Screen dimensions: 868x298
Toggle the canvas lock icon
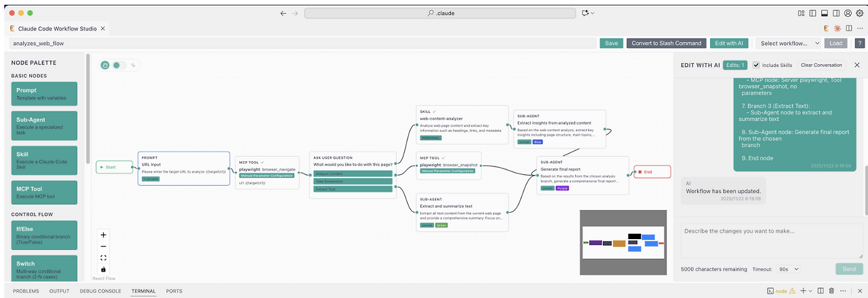click(x=103, y=270)
